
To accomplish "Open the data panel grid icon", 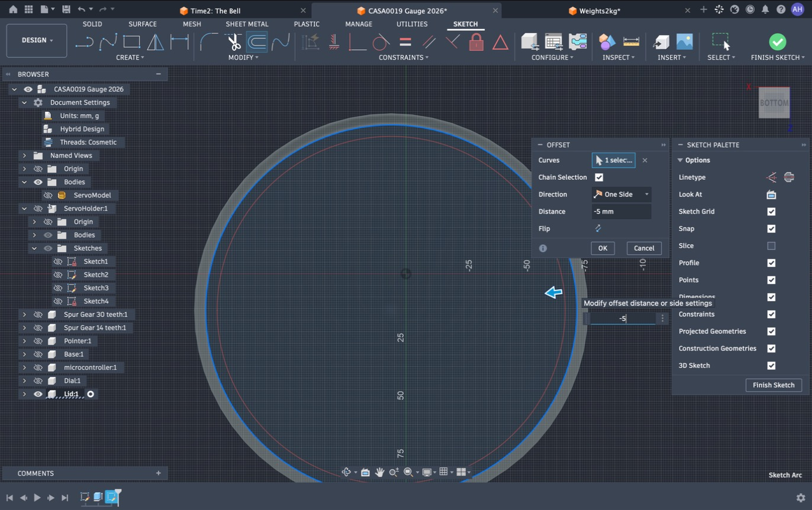I will (28, 9).
